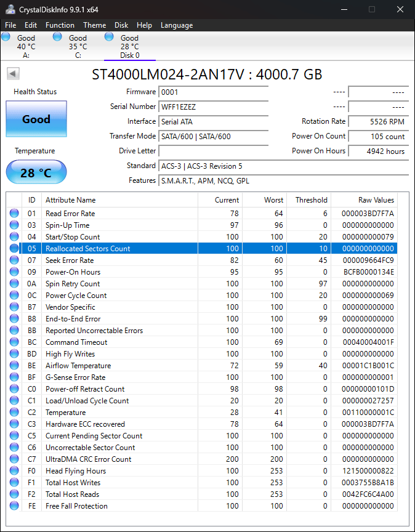Click status icon for Power Cycle Count
Image resolution: width=415 pixels, height=532 pixels.
[x=14, y=295]
